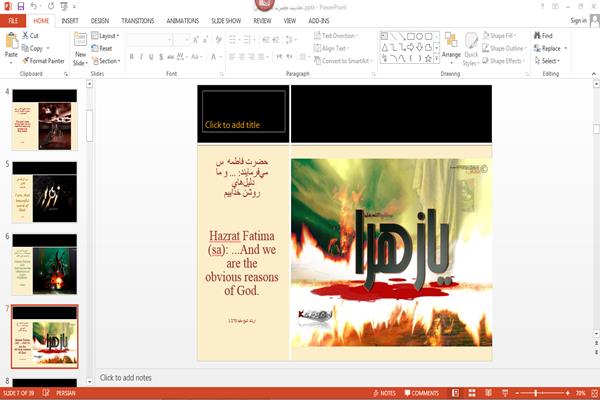The image size is (600, 400).
Task: Select the star shape in shapes gallery
Action: click(x=428, y=59)
